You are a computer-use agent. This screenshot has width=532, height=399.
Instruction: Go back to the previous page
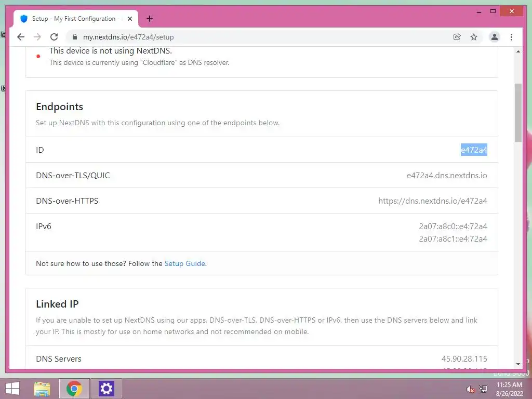[21, 37]
